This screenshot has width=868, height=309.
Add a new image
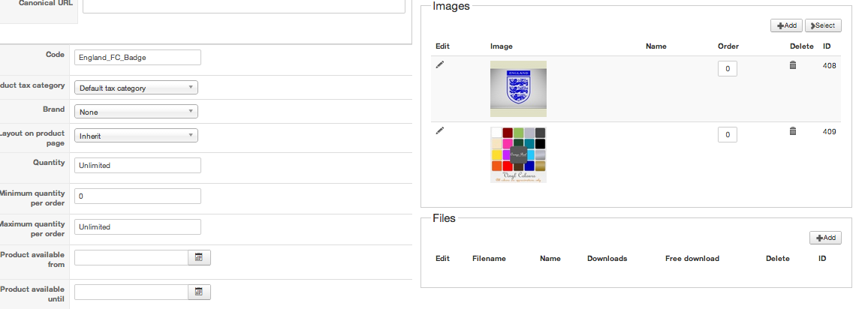click(786, 25)
